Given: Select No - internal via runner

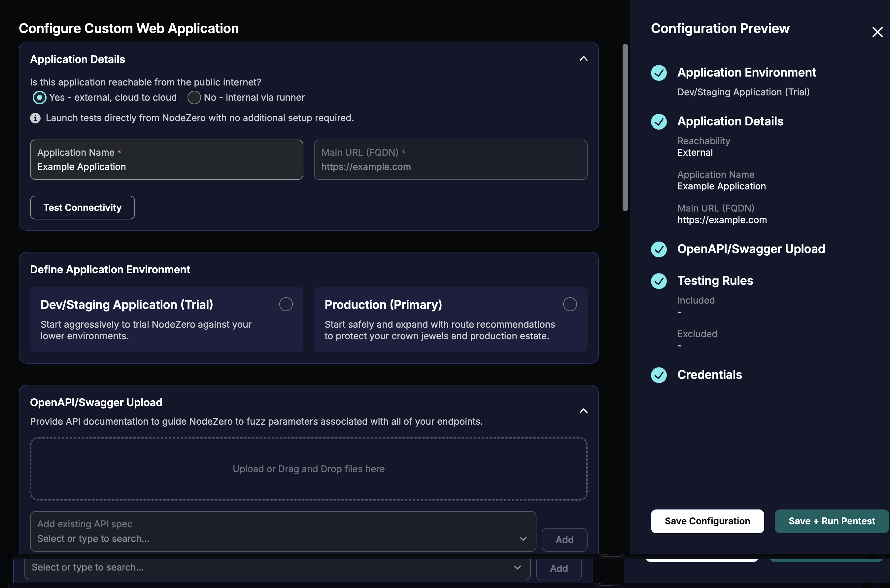Looking at the screenshot, I should point(194,97).
